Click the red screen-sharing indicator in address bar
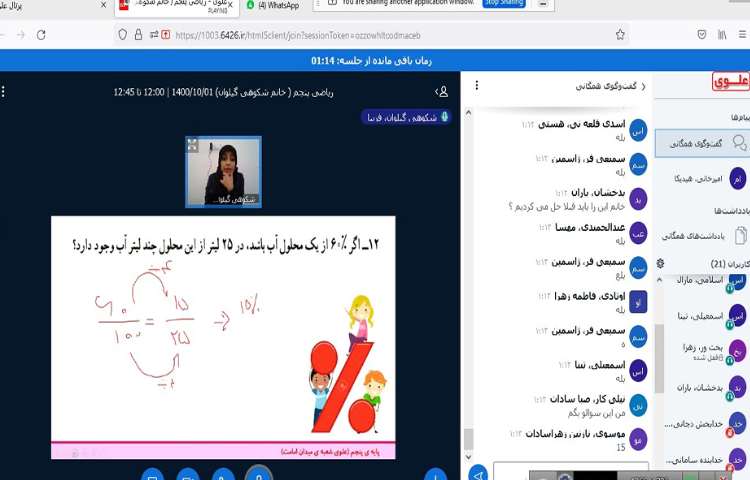The width and height of the screenshot is (750, 480). pyautogui.click(x=165, y=34)
